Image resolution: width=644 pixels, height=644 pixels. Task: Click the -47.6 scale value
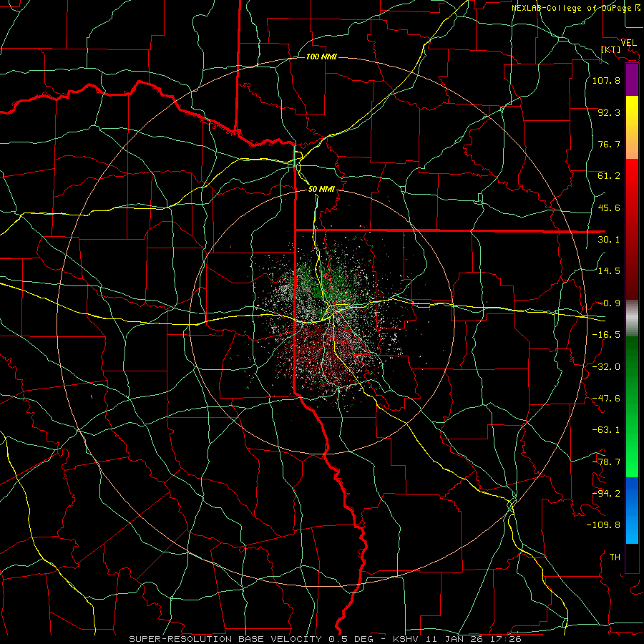pos(606,399)
